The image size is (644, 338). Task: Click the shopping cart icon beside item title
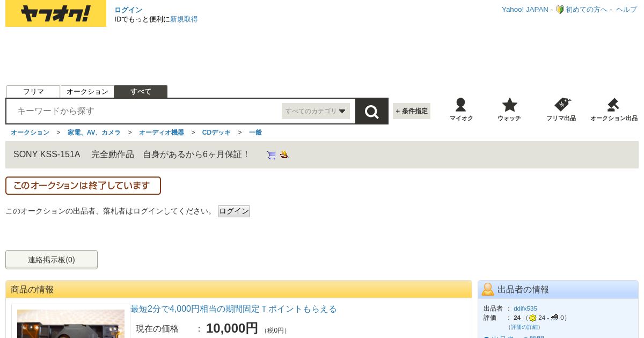[272, 155]
